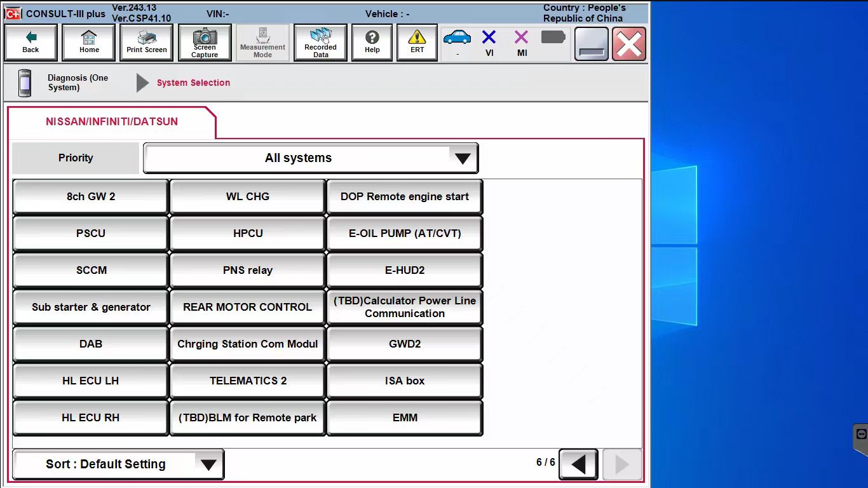Select the PNS relay system

248,270
